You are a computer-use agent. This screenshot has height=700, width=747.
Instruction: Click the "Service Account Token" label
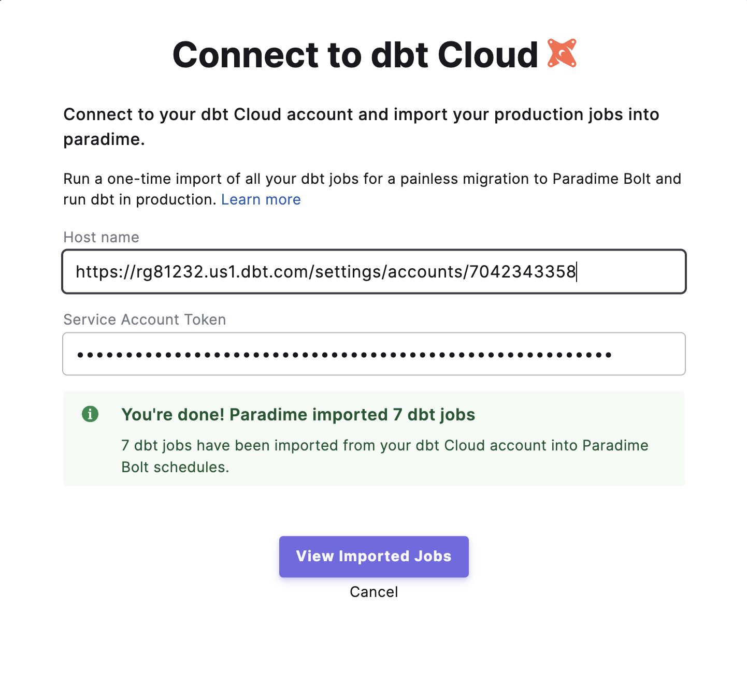click(x=145, y=319)
